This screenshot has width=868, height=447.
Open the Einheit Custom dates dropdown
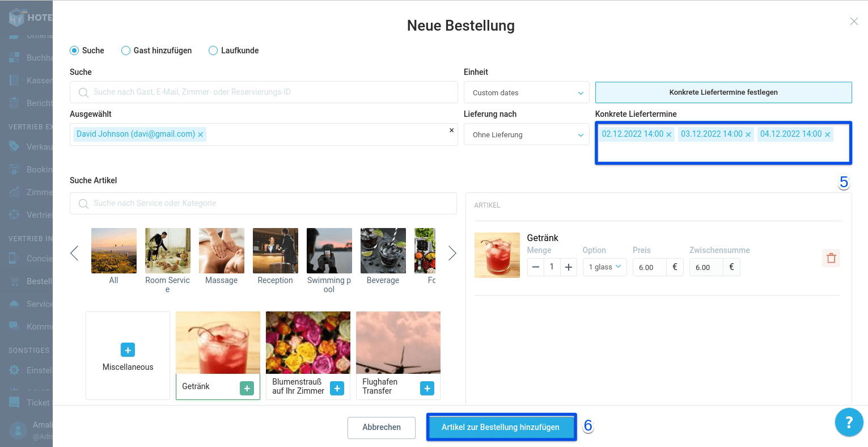[x=526, y=92]
